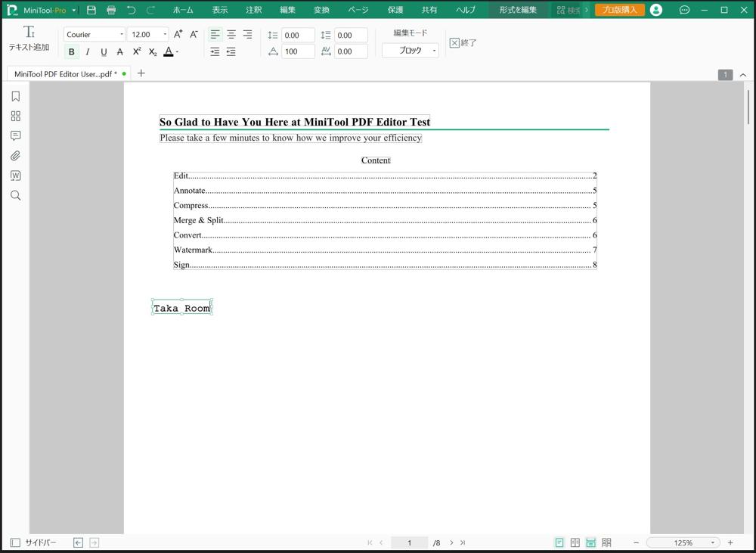Navigate to previous view arrow in status bar
The image size is (756, 553).
(78, 543)
